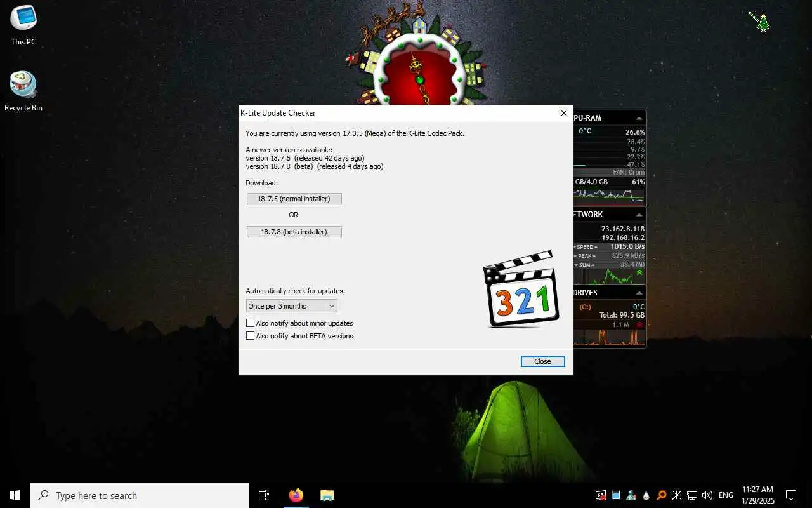
Task: Click the FAN: 0rpm reading
Action: pos(629,172)
